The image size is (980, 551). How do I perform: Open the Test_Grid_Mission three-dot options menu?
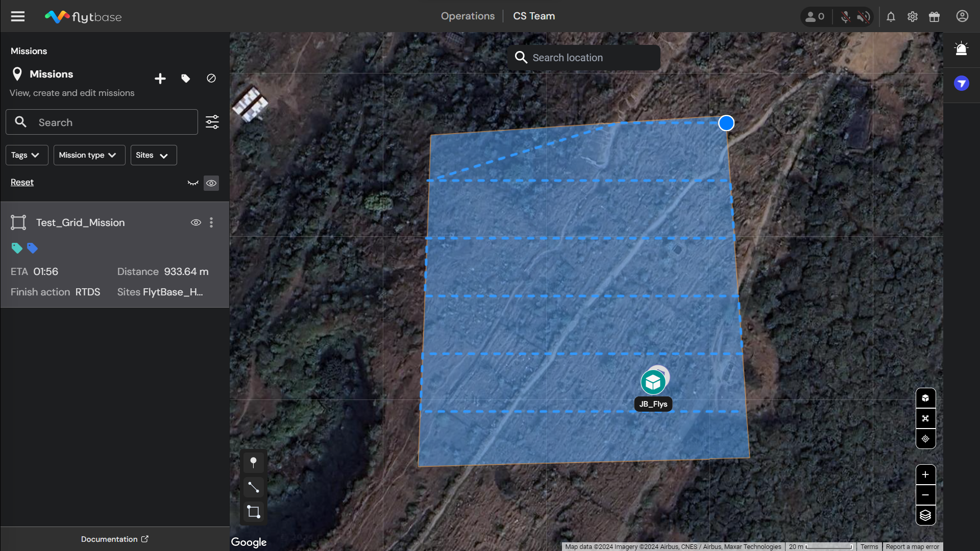(x=211, y=222)
